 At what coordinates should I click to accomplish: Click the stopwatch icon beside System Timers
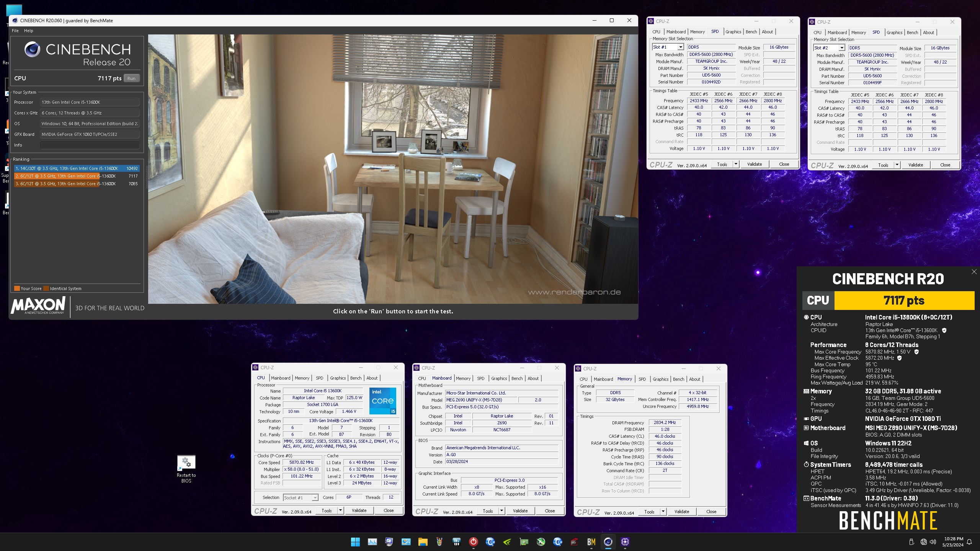coord(806,465)
